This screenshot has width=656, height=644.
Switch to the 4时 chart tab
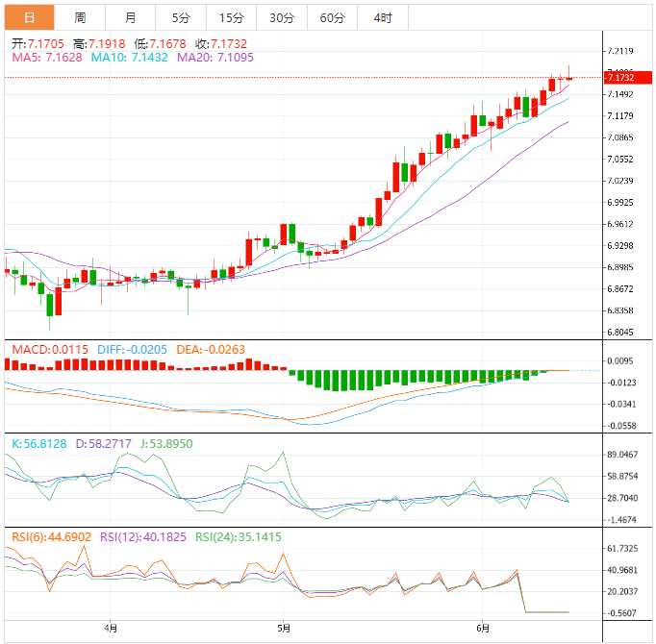pos(382,17)
